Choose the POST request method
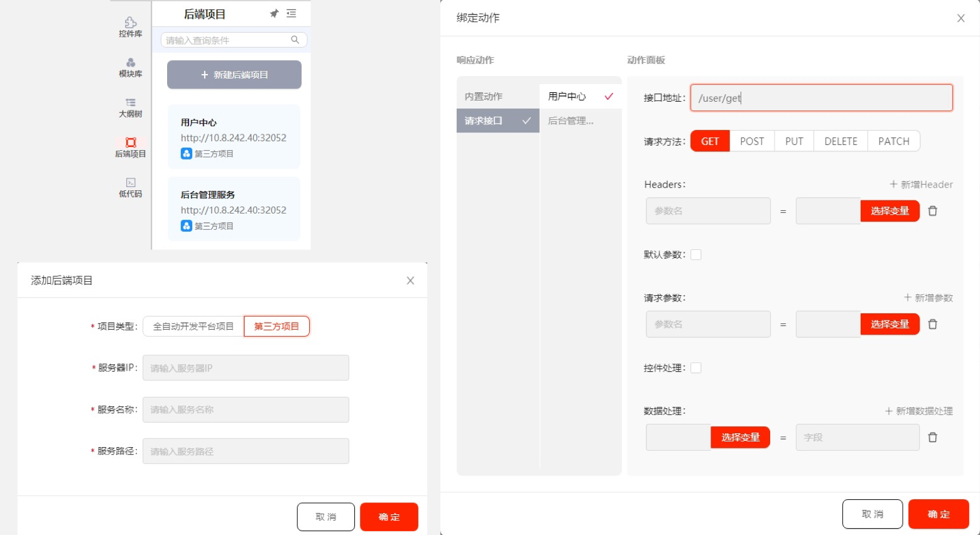 (x=752, y=141)
